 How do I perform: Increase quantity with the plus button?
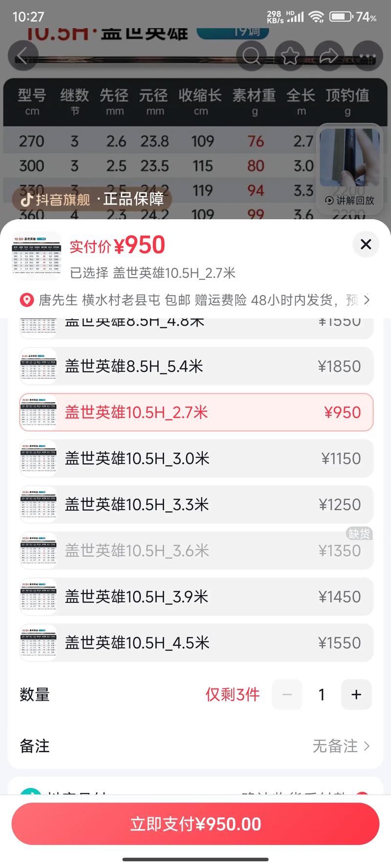coord(356,694)
